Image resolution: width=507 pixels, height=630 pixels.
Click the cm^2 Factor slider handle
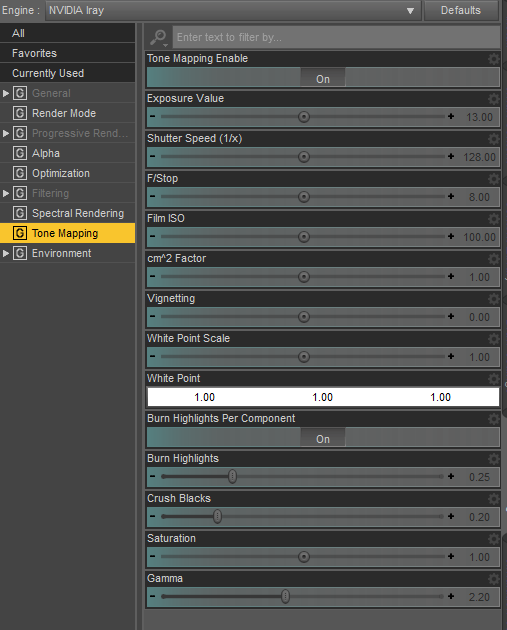click(x=304, y=277)
